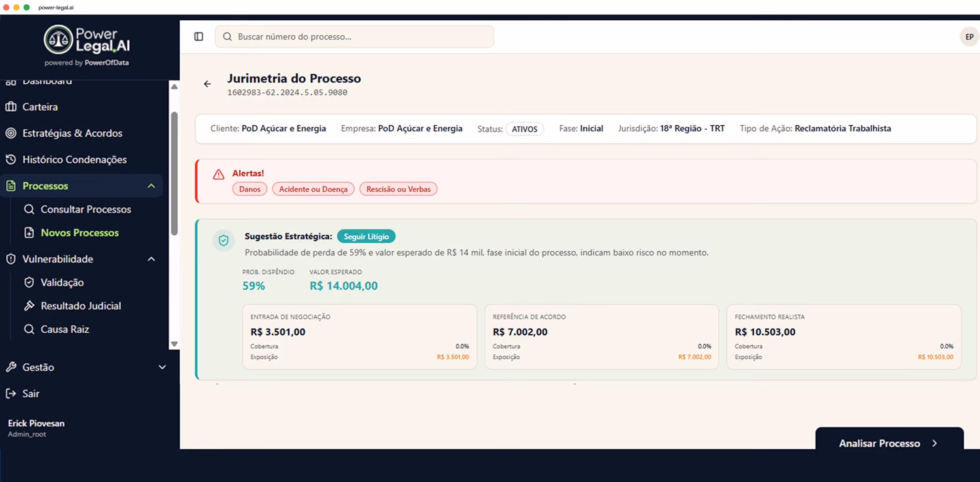Click the Carteira briefcase icon

[11, 107]
